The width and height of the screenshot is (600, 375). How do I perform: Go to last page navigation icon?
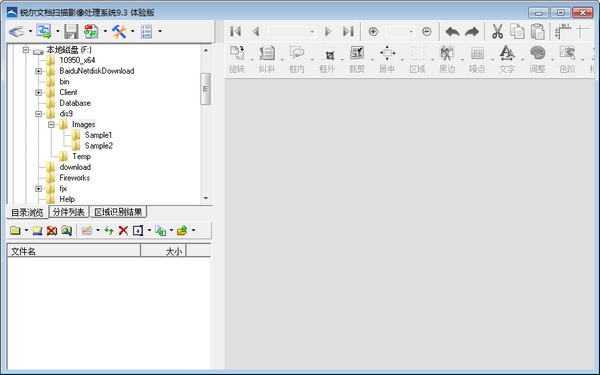click(x=348, y=31)
